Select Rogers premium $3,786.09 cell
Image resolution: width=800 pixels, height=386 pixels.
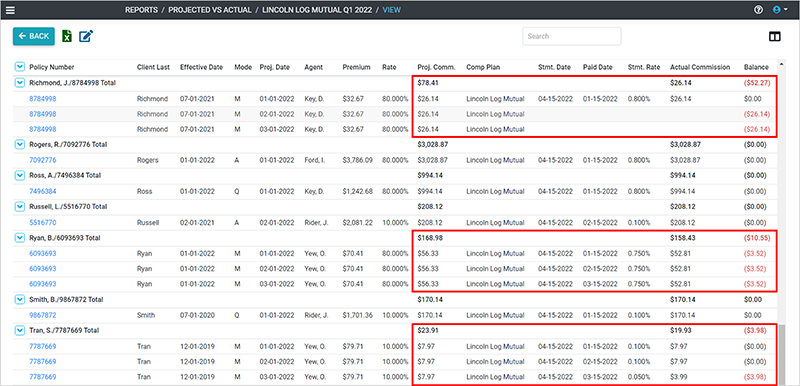(x=358, y=160)
